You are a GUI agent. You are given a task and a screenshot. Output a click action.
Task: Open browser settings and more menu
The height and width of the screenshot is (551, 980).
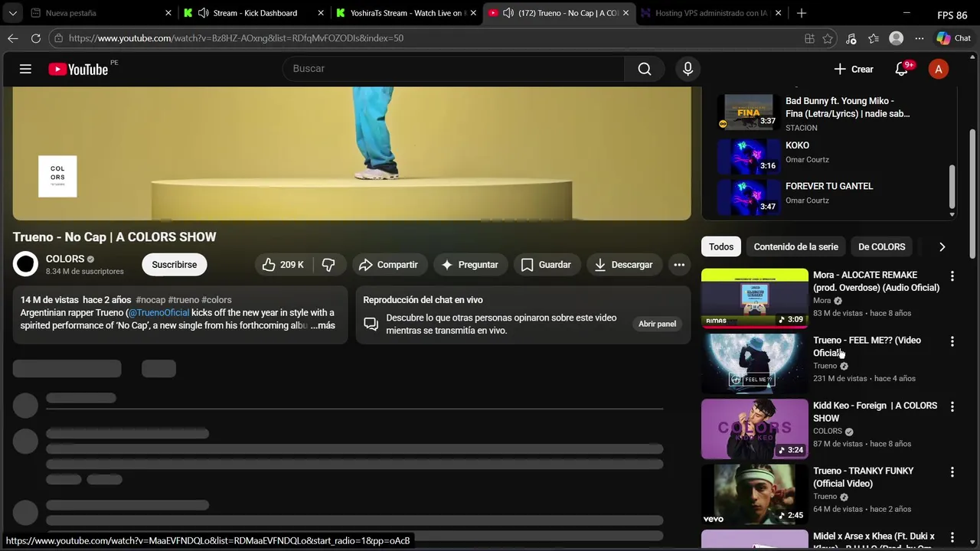coord(920,38)
